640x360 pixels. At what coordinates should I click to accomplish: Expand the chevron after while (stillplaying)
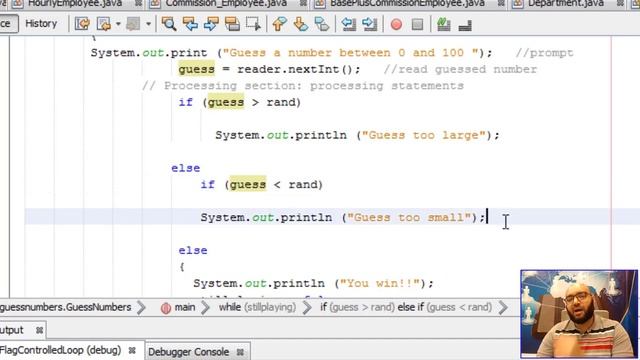click(307, 307)
